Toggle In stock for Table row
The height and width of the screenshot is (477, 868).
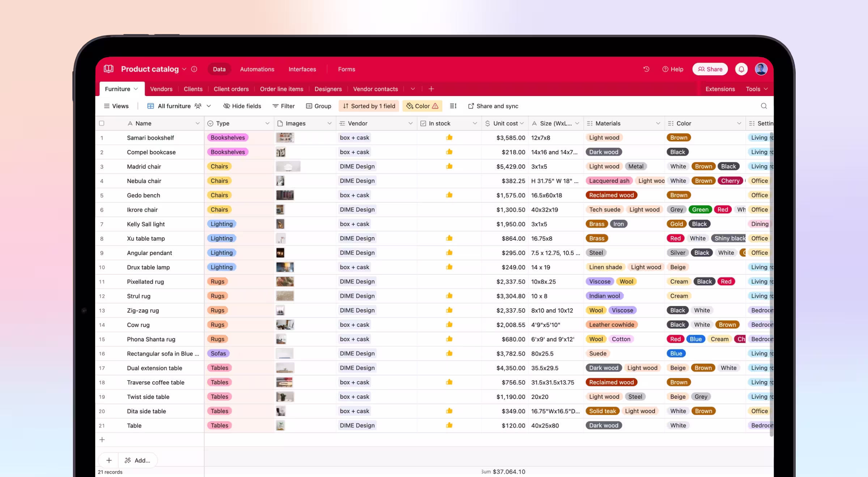click(449, 425)
